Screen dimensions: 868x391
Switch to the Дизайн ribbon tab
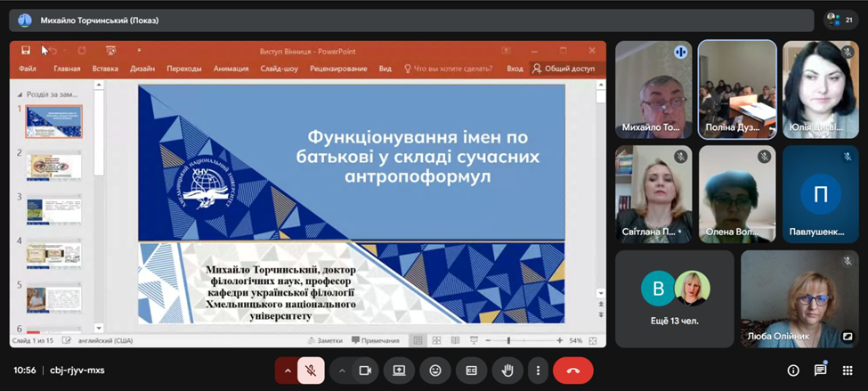point(142,69)
